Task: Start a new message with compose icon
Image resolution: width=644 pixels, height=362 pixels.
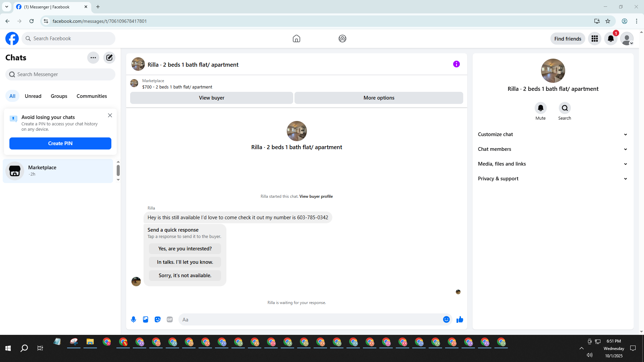Action: tap(109, 58)
